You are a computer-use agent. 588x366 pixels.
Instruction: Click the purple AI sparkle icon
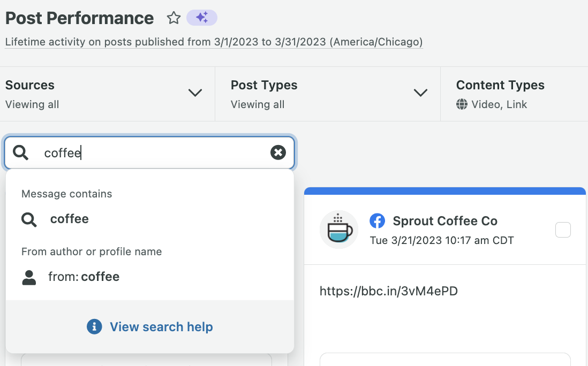(x=202, y=18)
